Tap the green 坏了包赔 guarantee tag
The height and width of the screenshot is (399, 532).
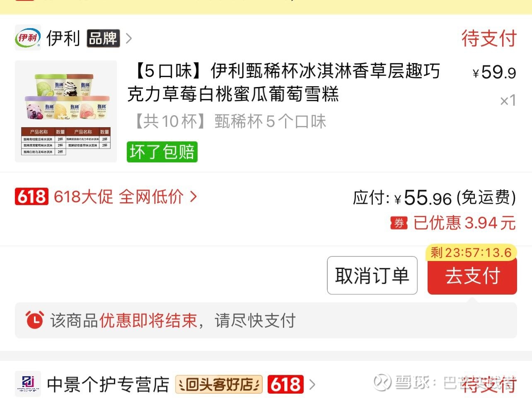[162, 152]
